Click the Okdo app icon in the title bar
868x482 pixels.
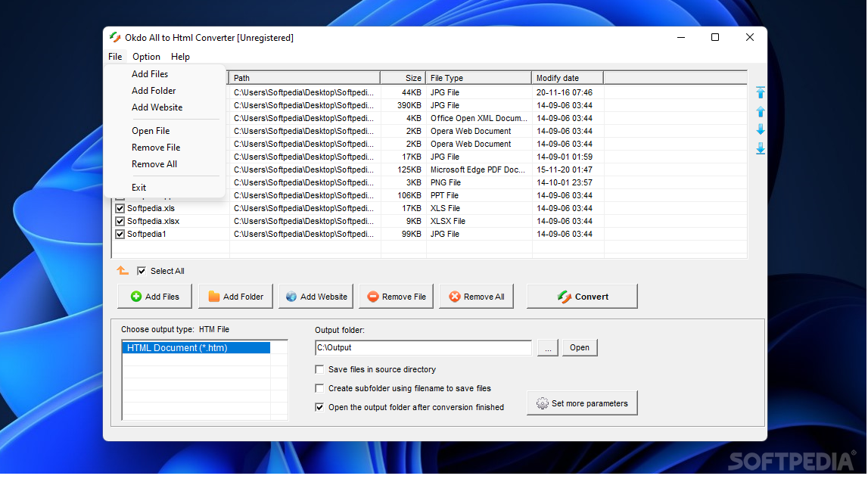tap(115, 37)
